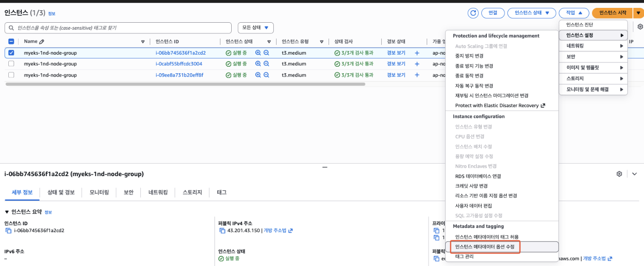This screenshot has height=266, width=644.
Task: Expand the 스토리지 submenu in actions menu
Action: (593, 79)
